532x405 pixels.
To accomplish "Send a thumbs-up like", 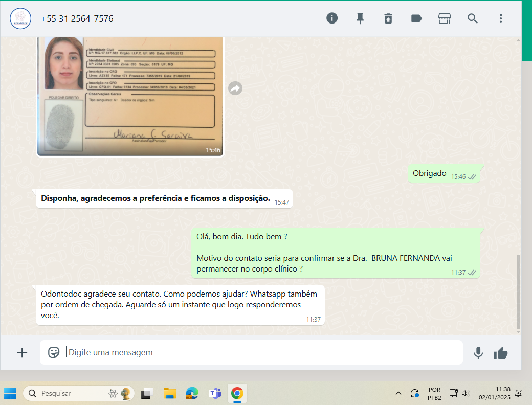I will 501,353.
